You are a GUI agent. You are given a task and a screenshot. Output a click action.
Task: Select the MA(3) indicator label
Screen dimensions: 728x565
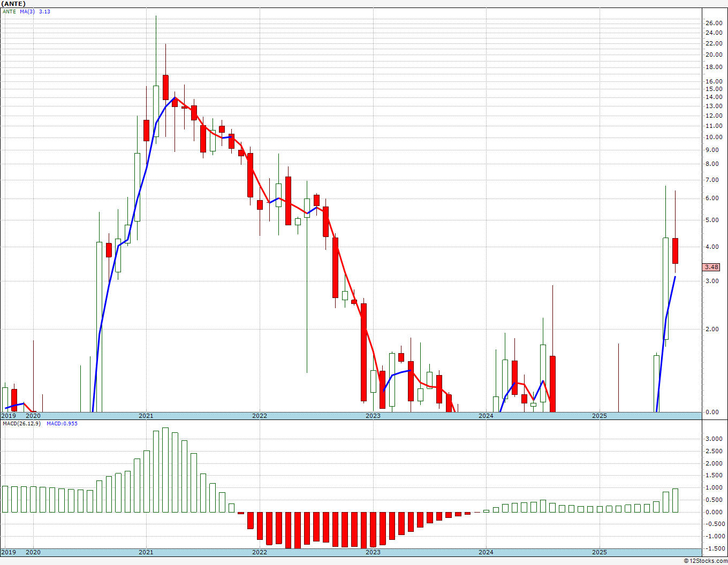click(x=27, y=11)
